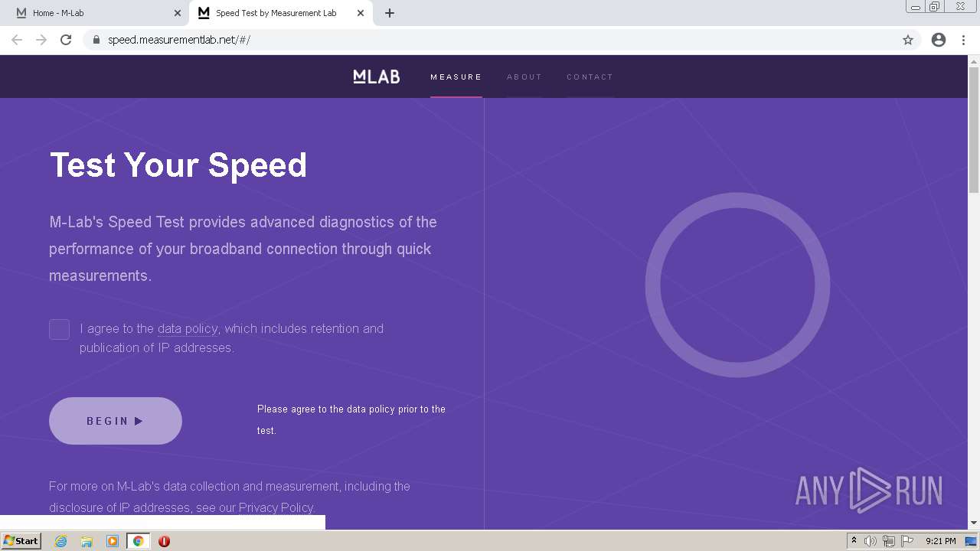Click the Chrome taskbar icon
Viewport: 980px width, 551px height.
139,541
